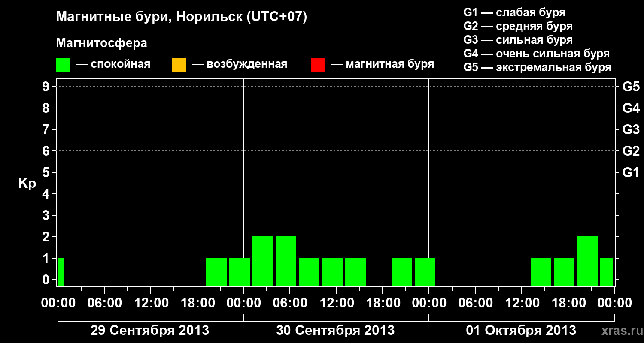Click the 'G4 — очень сильная буря' legend line
This screenshot has width=644, height=343.
[537, 54]
